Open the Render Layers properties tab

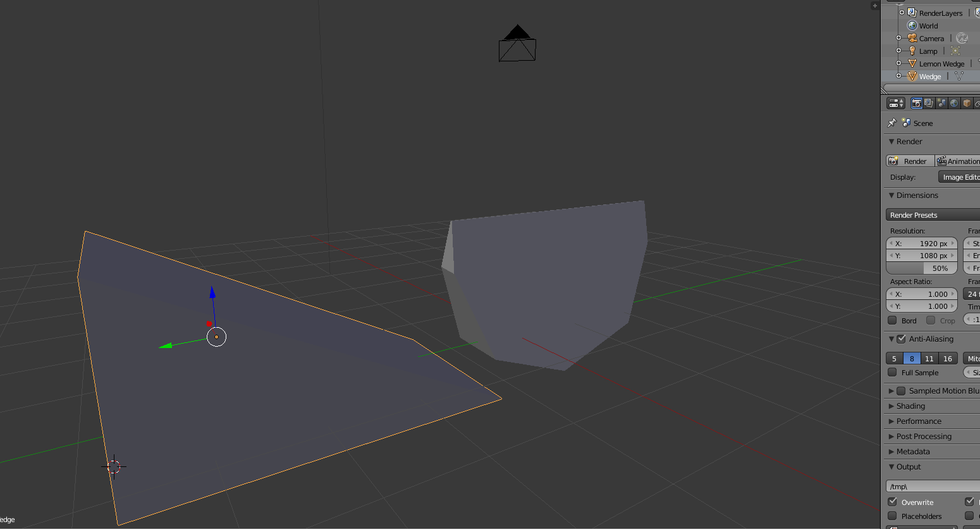(929, 103)
